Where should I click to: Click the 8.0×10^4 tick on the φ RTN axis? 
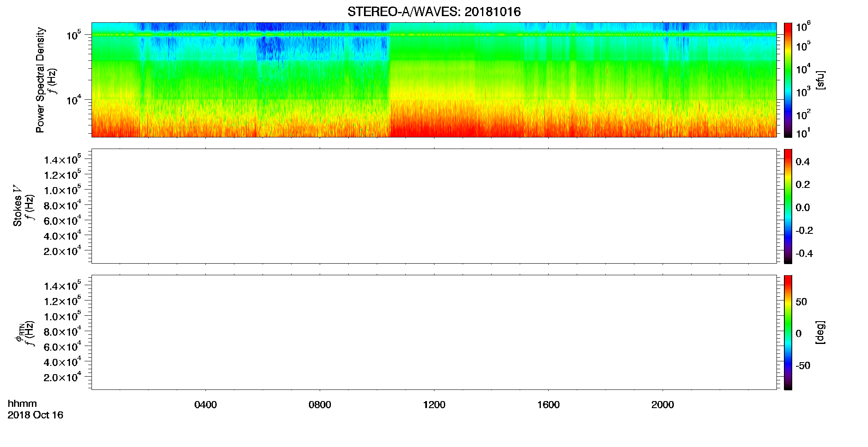pos(62,331)
